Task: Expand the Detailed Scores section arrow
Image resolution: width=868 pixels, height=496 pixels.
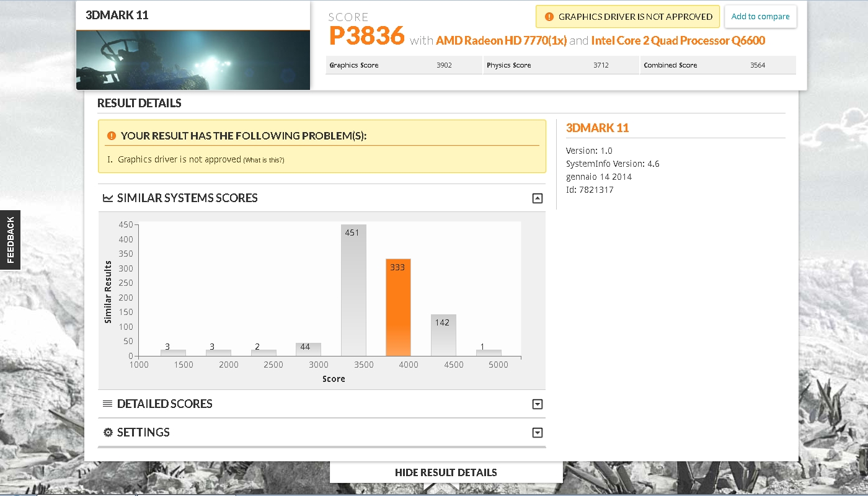Action: [538, 404]
